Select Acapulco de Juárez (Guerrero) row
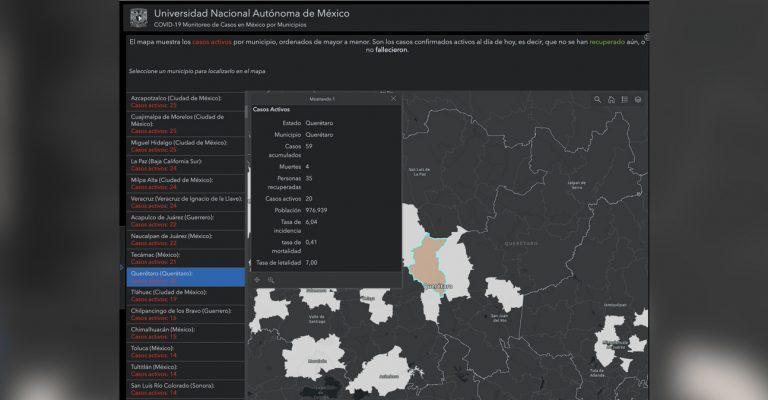Image resolution: width=768 pixels, height=400 pixels. [x=186, y=220]
